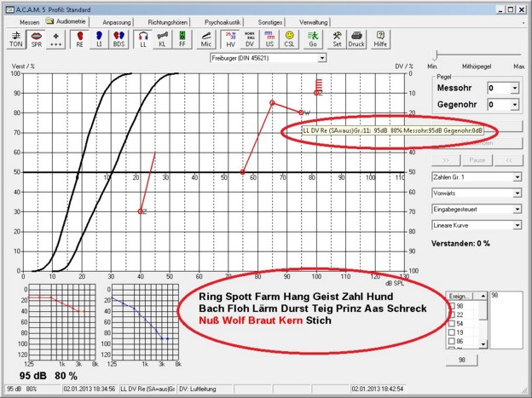
Task: Click the A.C.A.M. 5 title bar icon
Action: [x=10, y=9]
